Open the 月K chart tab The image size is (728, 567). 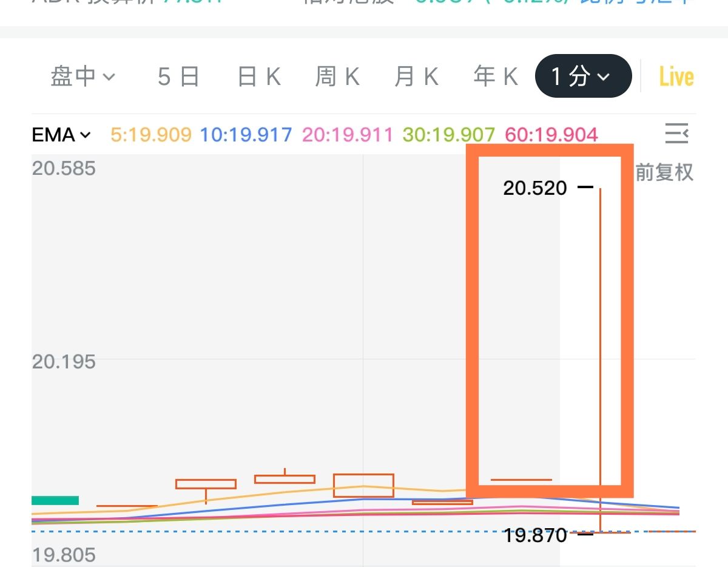416,77
